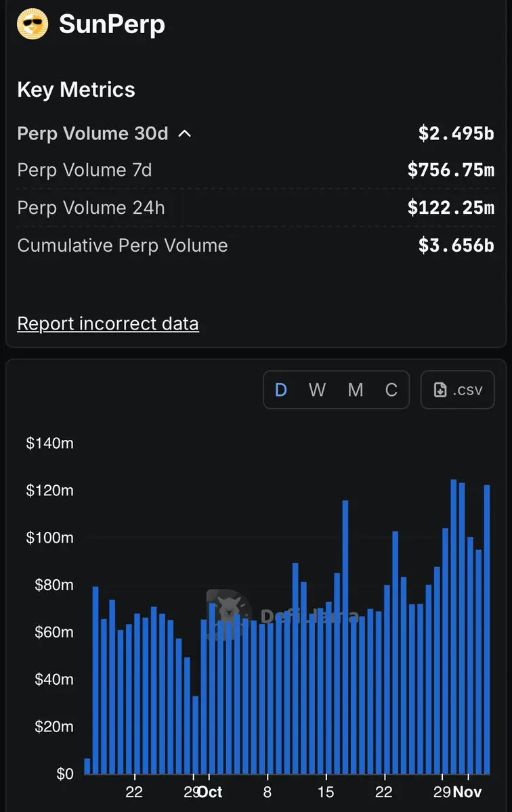Switch chart to weekly W interval
This screenshot has height=812, width=512.
(x=317, y=390)
